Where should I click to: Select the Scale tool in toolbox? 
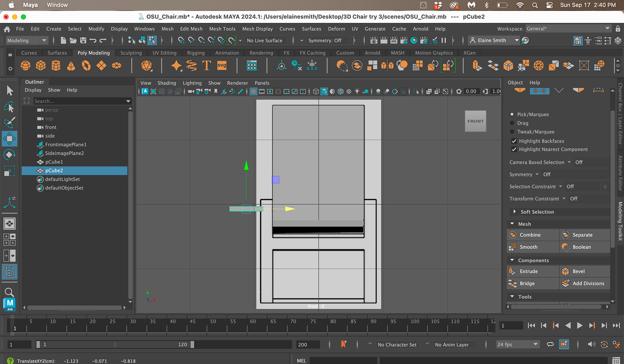(9, 171)
